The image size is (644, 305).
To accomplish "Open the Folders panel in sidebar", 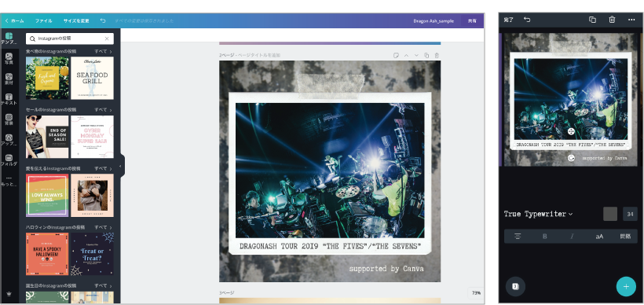I will pyautogui.click(x=9, y=160).
